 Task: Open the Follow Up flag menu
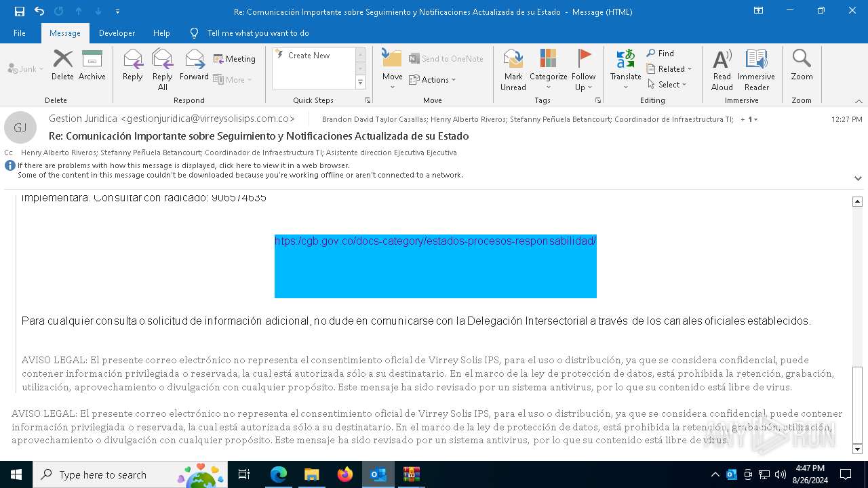coord(583,70)
